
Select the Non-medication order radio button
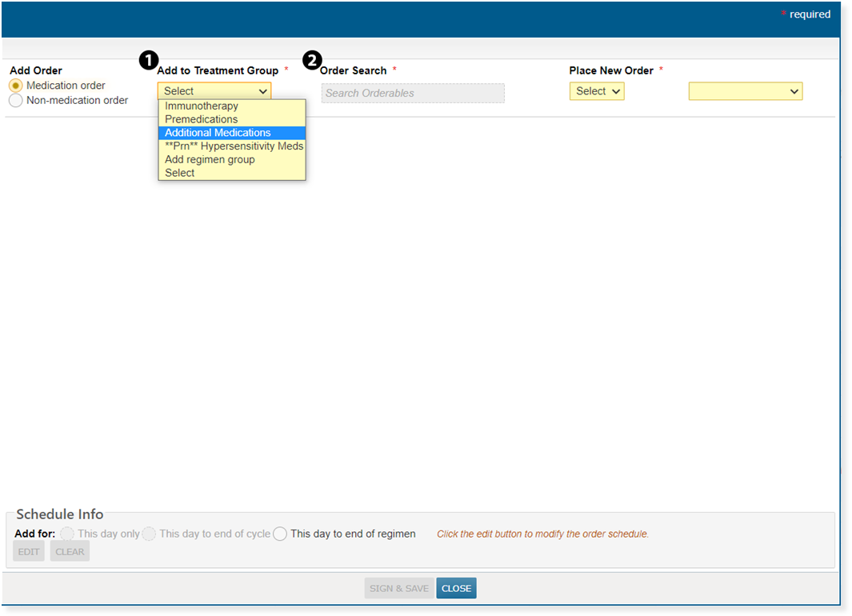point(16,101)
